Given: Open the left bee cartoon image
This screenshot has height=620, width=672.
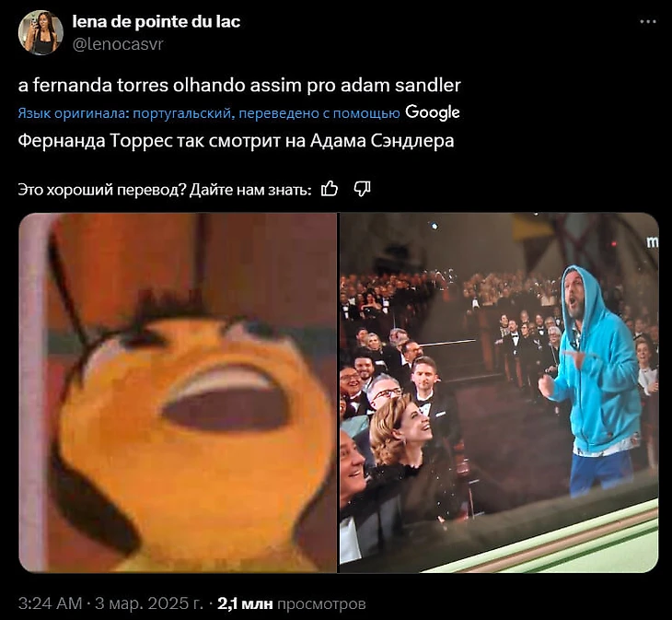Looking at the screenshot, I should pos(178,392).
